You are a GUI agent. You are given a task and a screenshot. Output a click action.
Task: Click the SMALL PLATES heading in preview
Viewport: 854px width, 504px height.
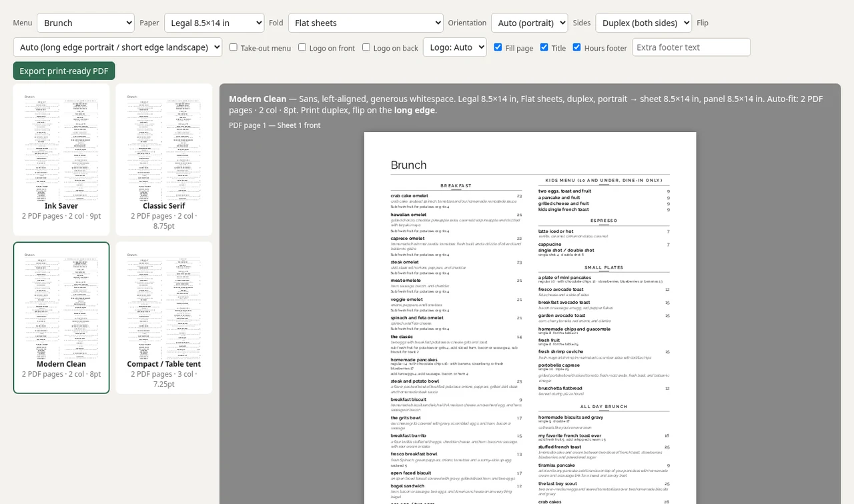click(604, 267)
